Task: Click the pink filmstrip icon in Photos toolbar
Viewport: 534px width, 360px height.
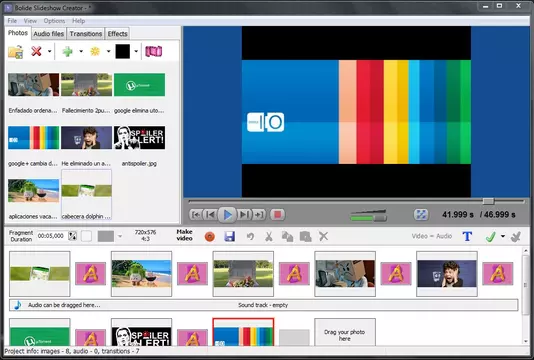Action: pos(154,51)
